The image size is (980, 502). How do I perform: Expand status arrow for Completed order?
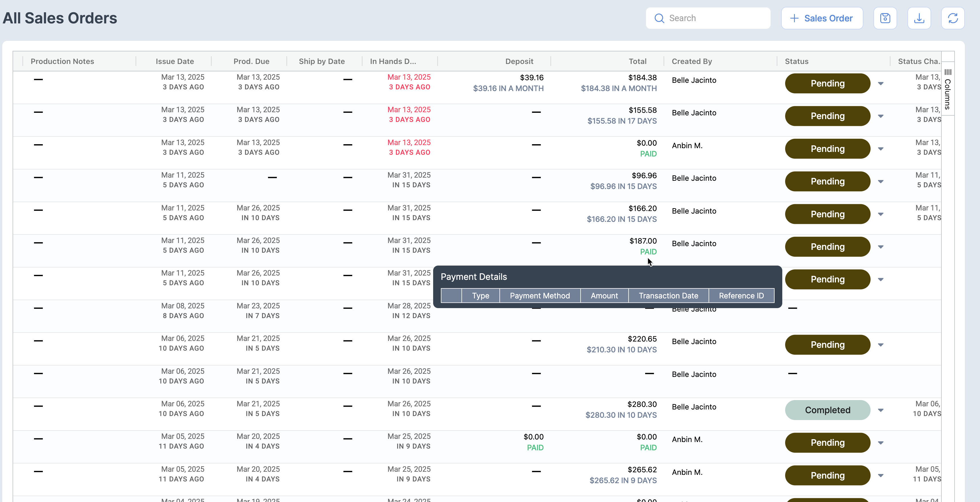(x=881, y=410)
